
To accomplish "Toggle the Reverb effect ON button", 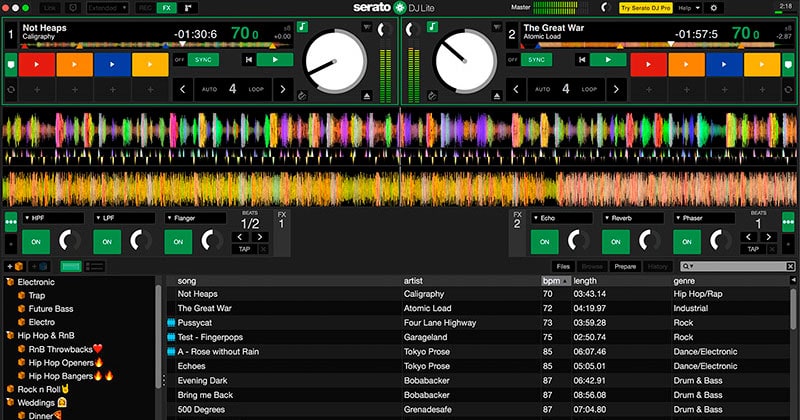I will tap(616, 242).
